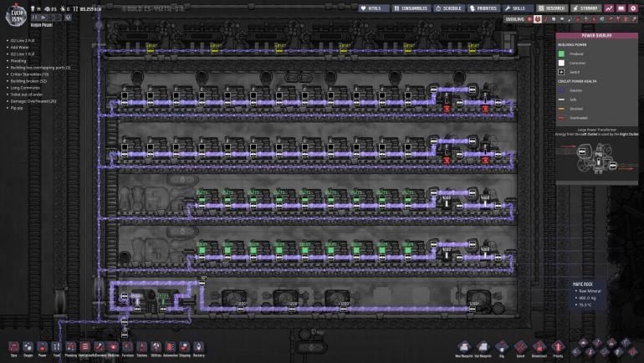Click the Power Overlay panel title
Viewport: 644px width, 363px height.
click(x=597, y=36)
